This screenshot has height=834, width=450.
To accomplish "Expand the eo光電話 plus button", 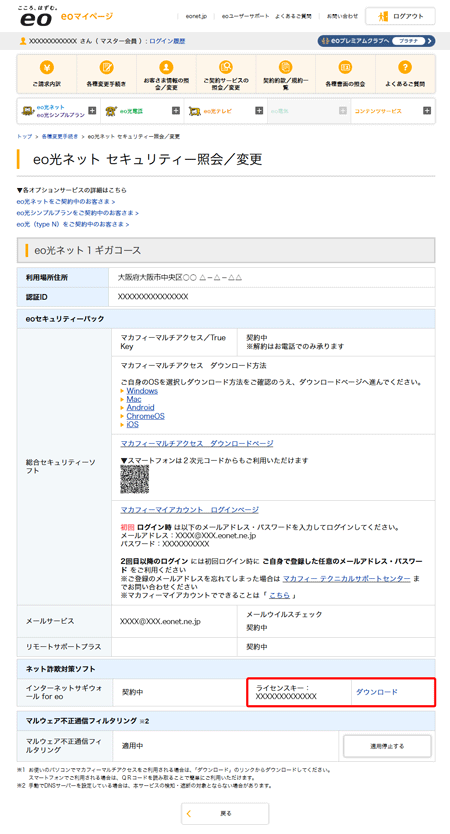I will tap(176, 111).
